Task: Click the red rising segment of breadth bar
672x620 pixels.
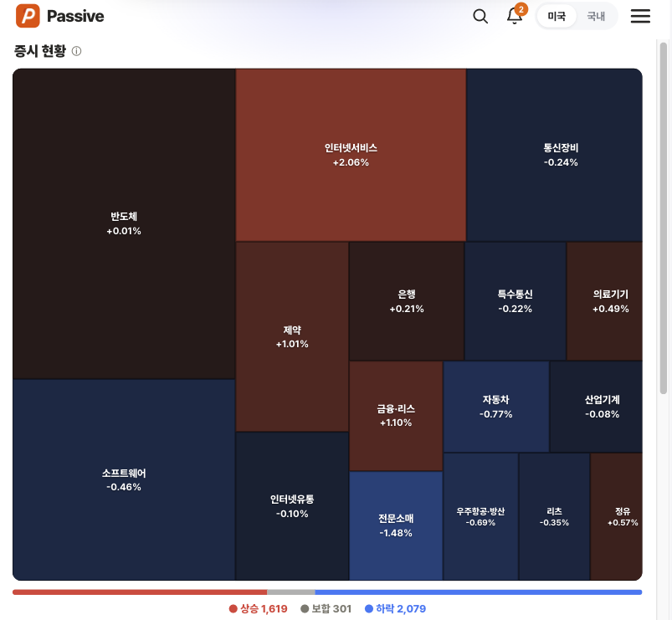Action: point(140,592)
